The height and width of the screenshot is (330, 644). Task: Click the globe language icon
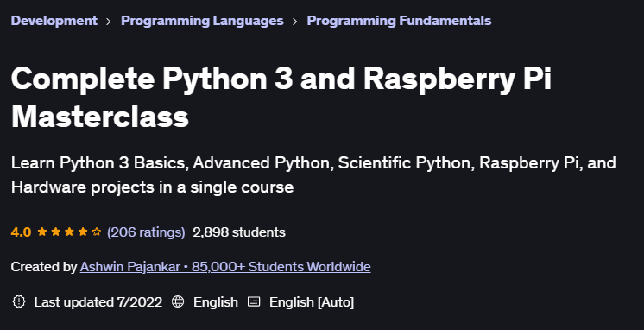tap(178, 301)
